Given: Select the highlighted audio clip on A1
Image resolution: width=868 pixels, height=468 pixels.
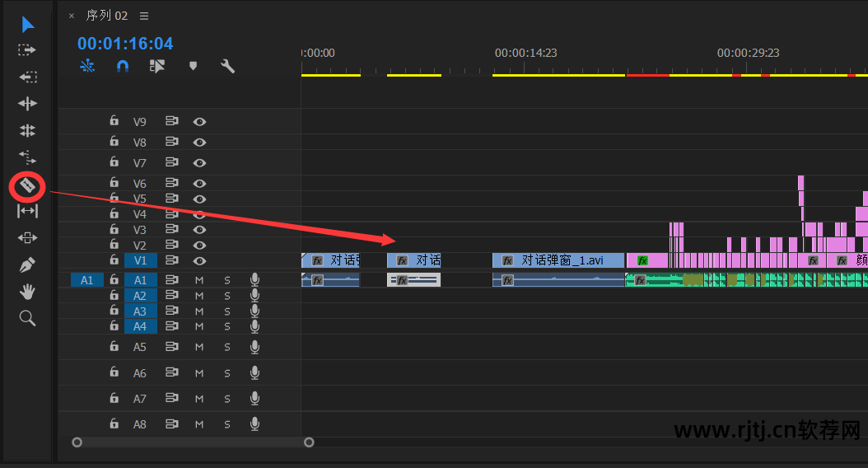Looking at the screenshot, I should (x=413, y=280).
